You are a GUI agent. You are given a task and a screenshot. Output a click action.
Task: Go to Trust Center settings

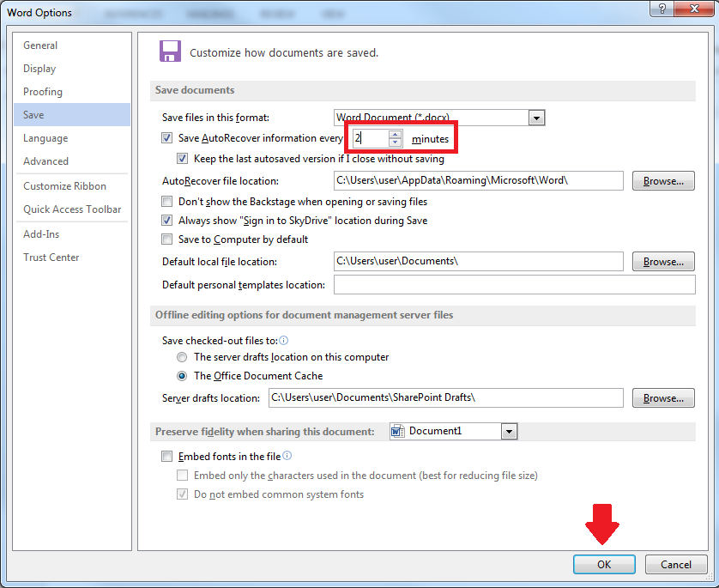(x=51, y=258)
